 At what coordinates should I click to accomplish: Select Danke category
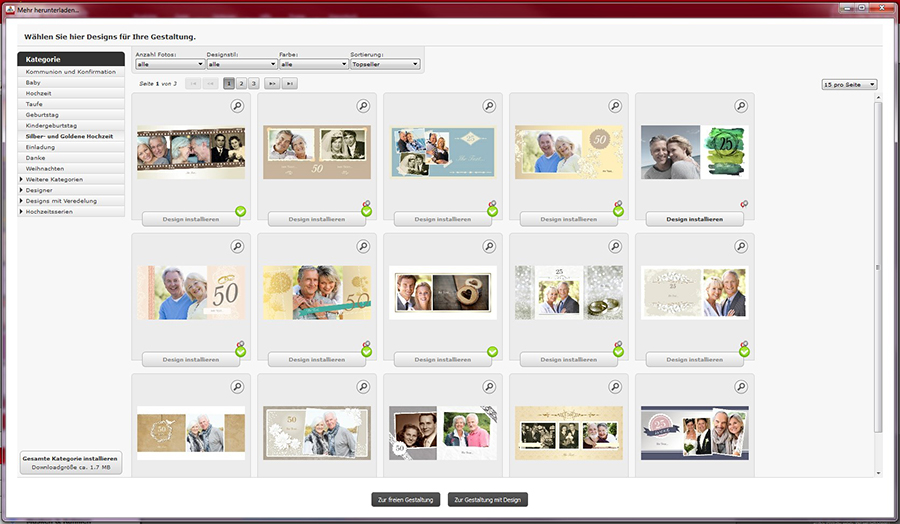pos(71,158)
